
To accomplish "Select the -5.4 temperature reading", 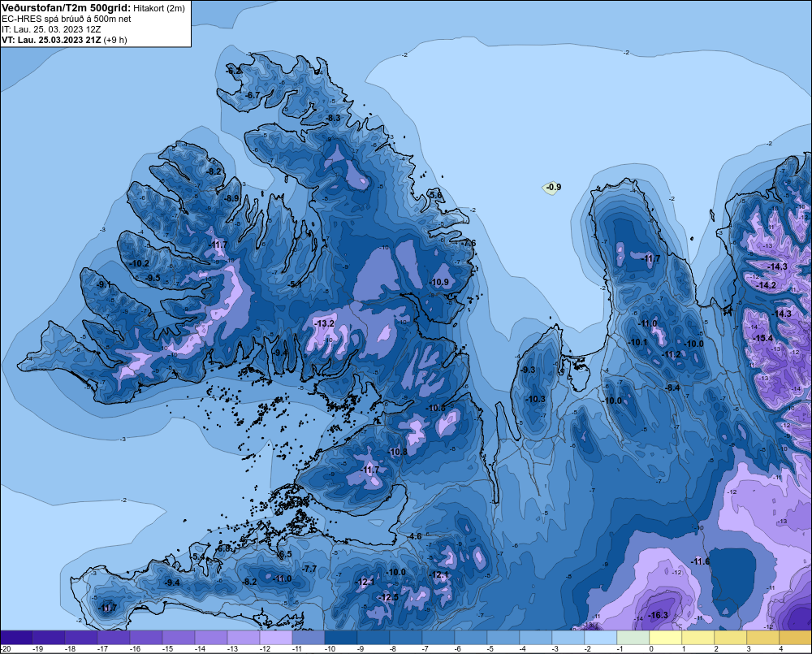I will (x=198, y=557).
